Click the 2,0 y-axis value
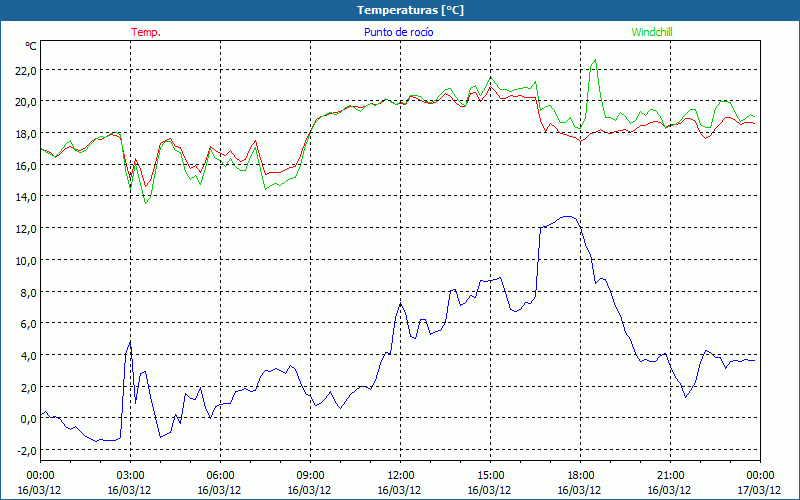The width and height of the screenshot is (800, 500). (28, 387)
